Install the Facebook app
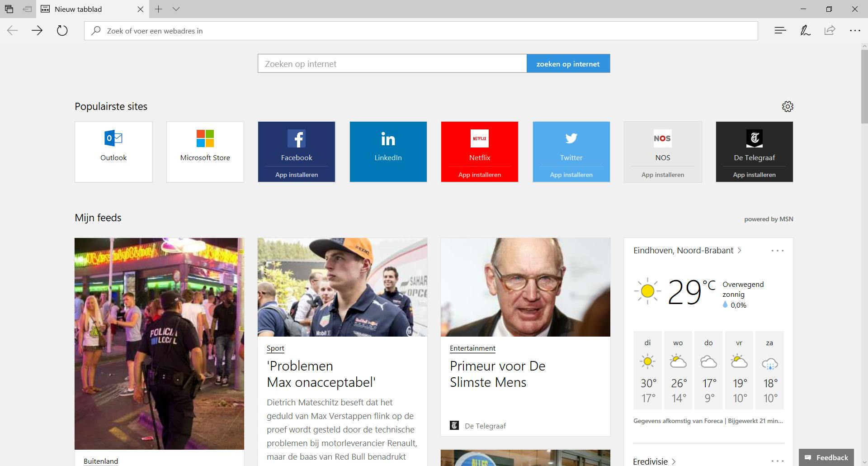868x466 pixels. coord(297,175)
